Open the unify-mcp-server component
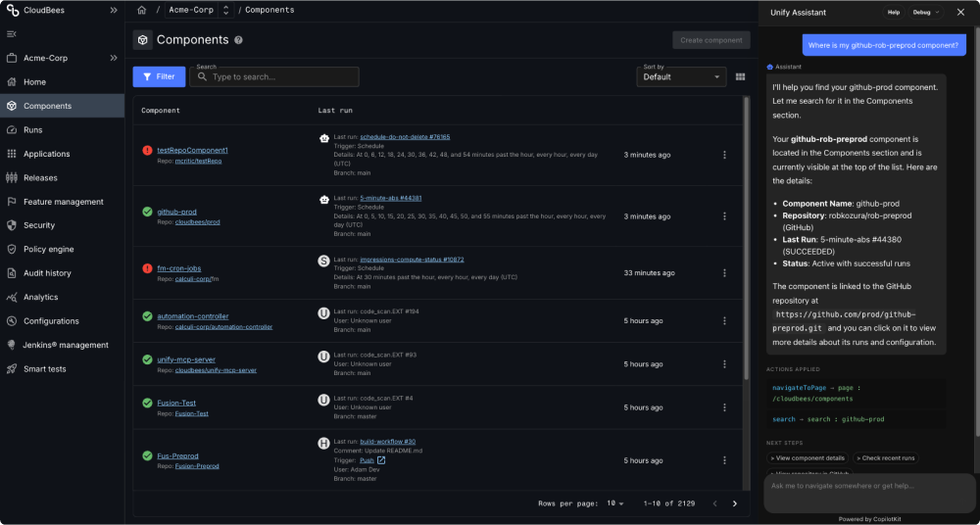 [x=186, y=359]
